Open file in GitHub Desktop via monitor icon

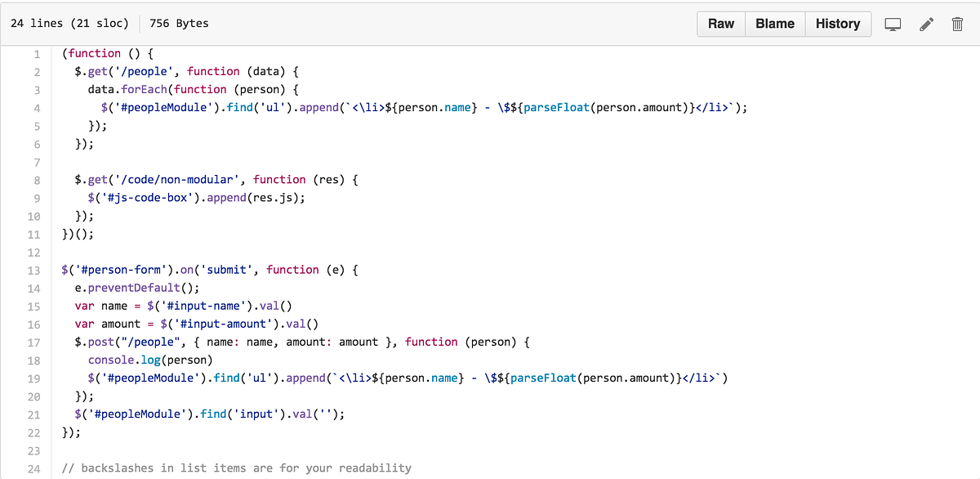(x=893, y=24)
